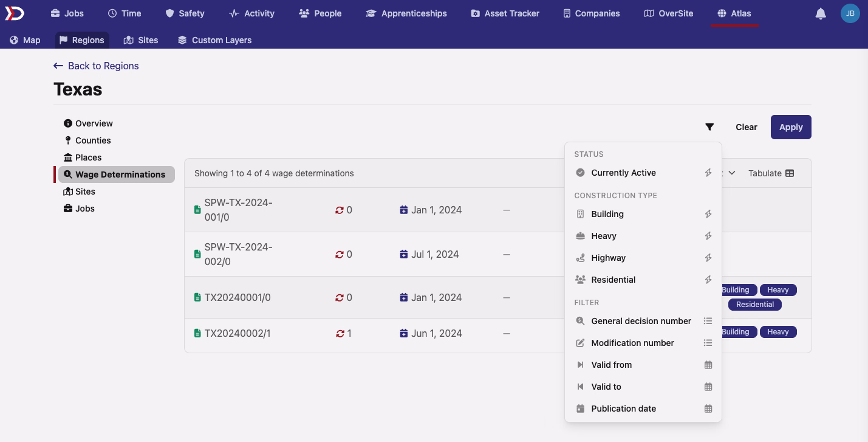
Task: Click list icon next to General decision number
Action: tap(708, 321)
